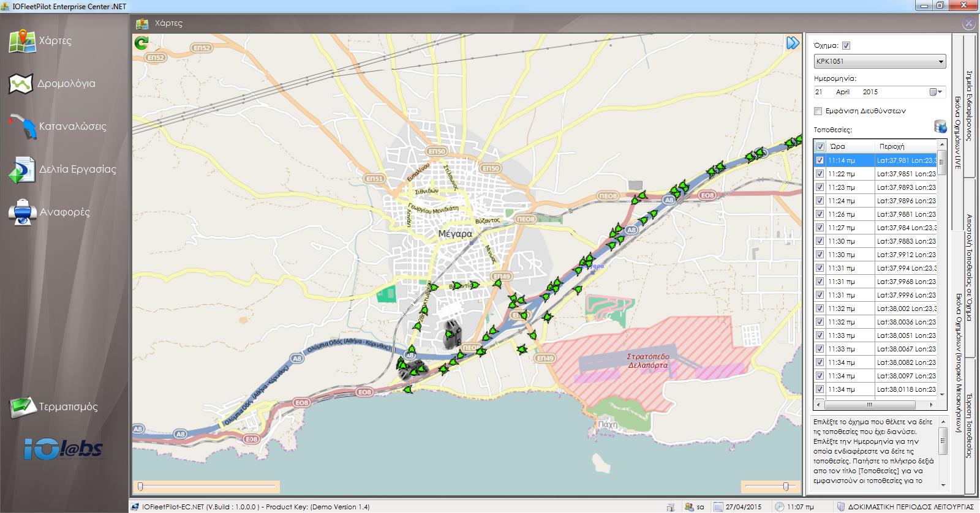Viewport: 980px width, 513px height.
Task: Switch to Αποστολή Τοποθεσίας σε Όχημα tab
Action: (x=970, y=268)
